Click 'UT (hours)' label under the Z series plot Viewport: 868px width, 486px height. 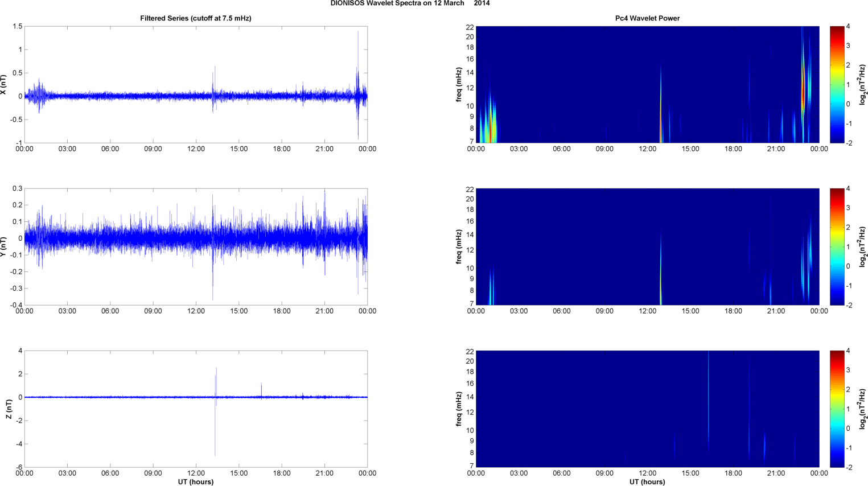196,481
